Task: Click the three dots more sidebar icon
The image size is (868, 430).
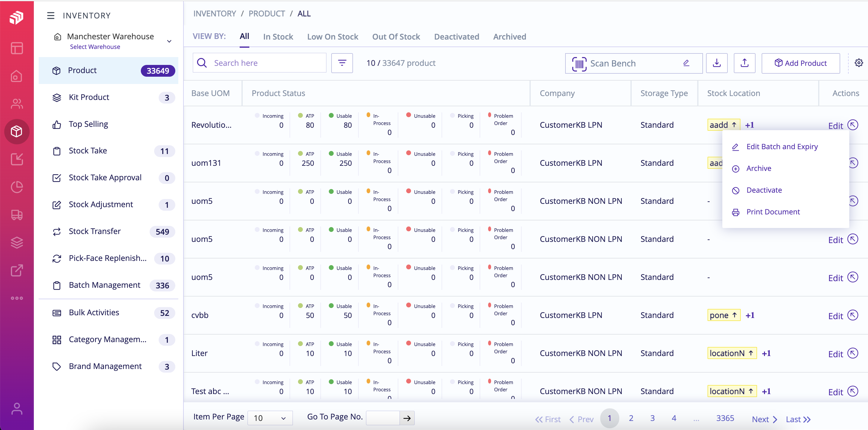Action: (x=17, y=298)
